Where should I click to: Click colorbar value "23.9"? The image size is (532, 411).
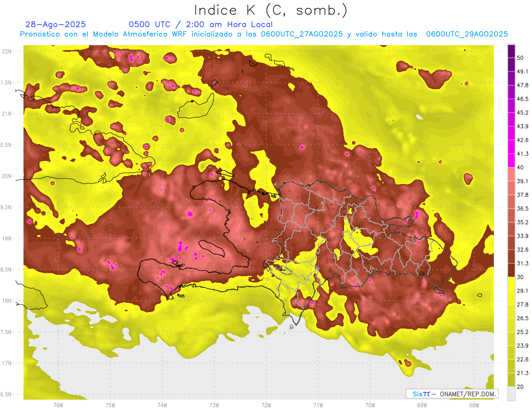pyautogui.click(x=523, y=346)
